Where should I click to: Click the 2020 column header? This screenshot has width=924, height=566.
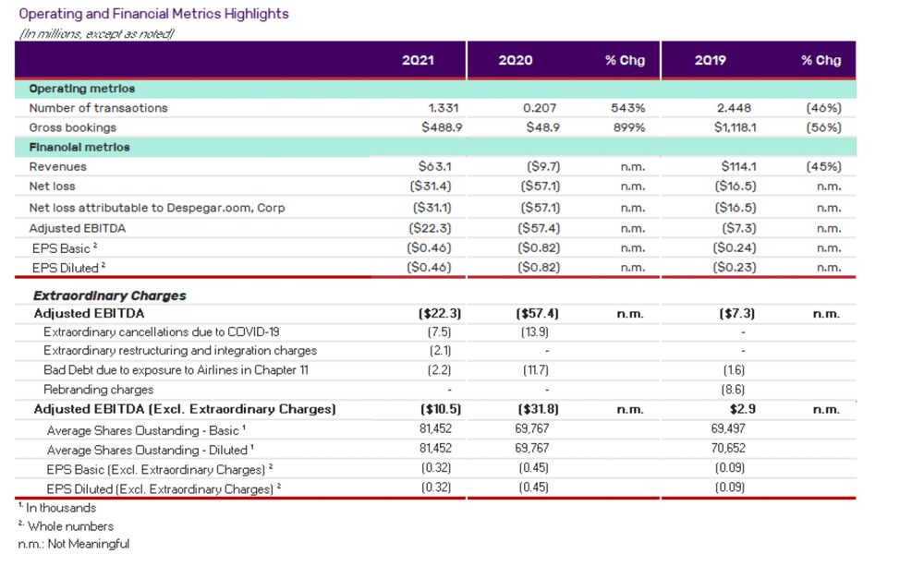tap(515, 60)
